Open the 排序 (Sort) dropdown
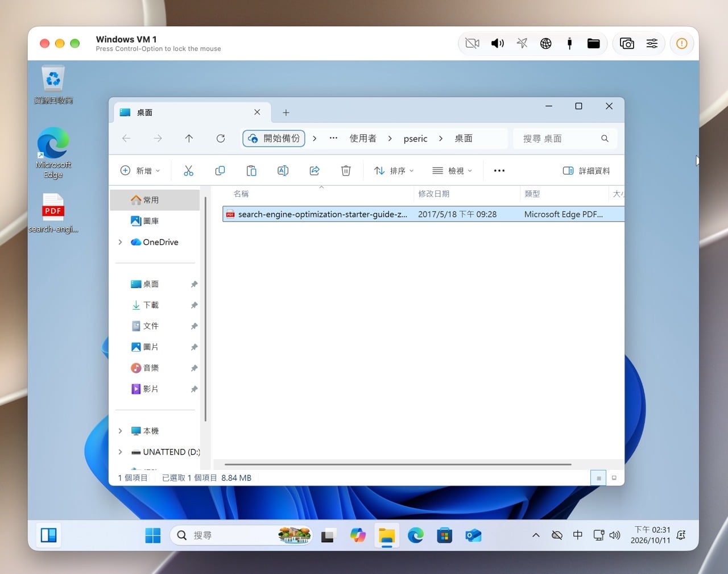Image resolution: width=728 pixels, height=574 pixels. (394, 170)
